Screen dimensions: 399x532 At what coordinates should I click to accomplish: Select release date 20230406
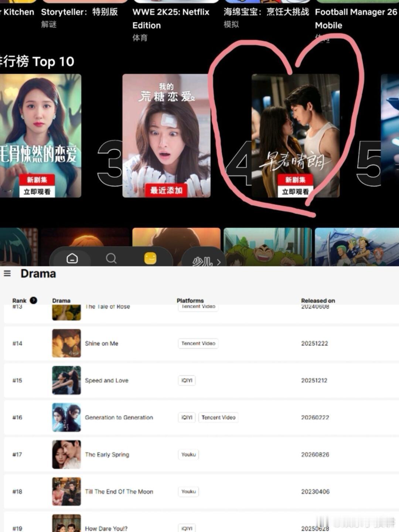(x=315, y=491)
